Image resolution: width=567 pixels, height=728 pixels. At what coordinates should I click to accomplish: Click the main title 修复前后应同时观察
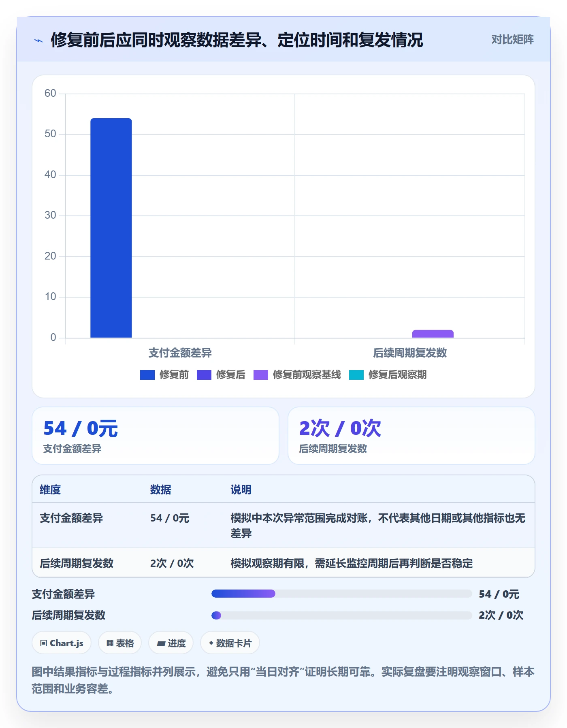tap(237, 40)
